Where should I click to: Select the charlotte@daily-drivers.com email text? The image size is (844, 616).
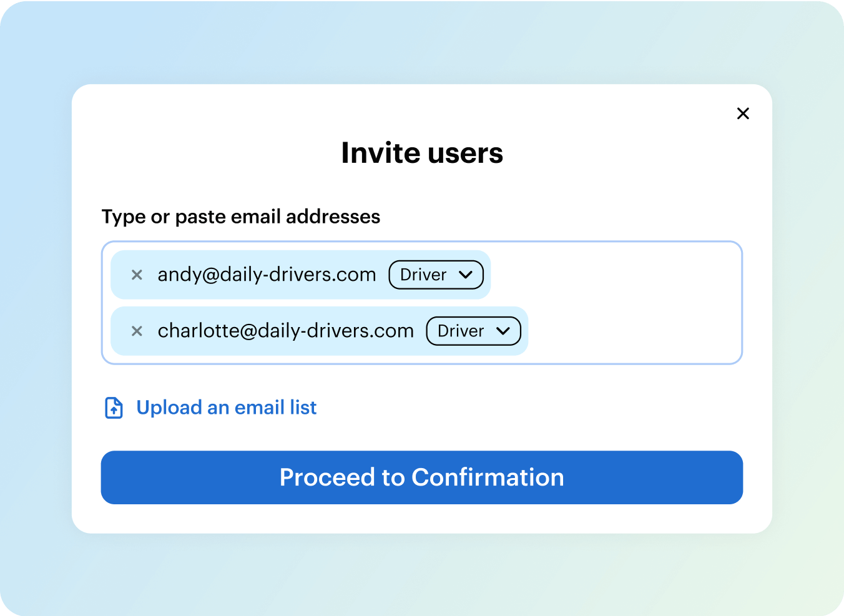(x=286, y=331)
